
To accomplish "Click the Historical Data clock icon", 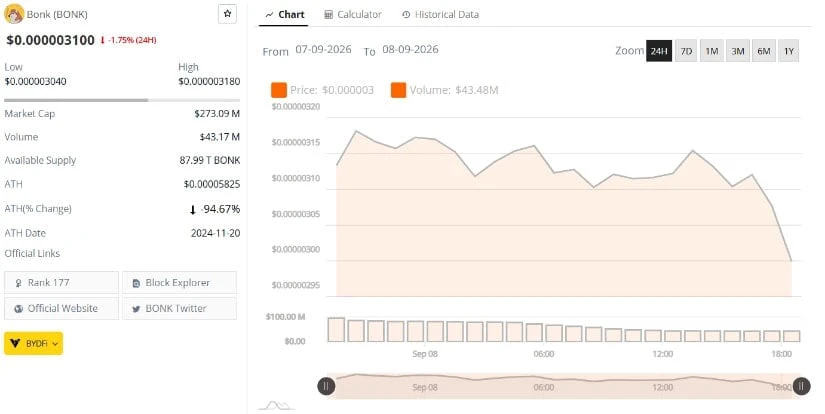I will (406, 15).
